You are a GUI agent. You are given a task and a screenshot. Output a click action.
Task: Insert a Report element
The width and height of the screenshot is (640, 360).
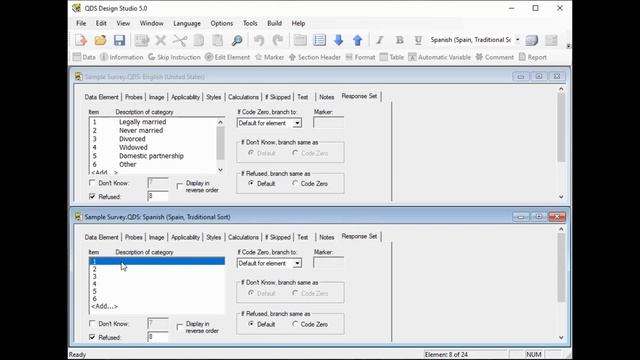[x=533, y=57]
